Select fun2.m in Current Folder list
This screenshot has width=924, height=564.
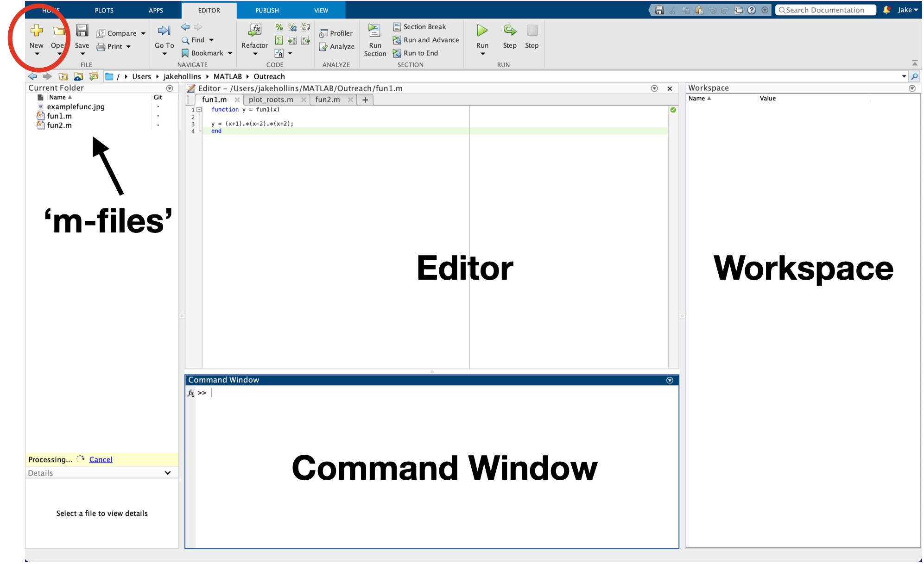[59, 125]
